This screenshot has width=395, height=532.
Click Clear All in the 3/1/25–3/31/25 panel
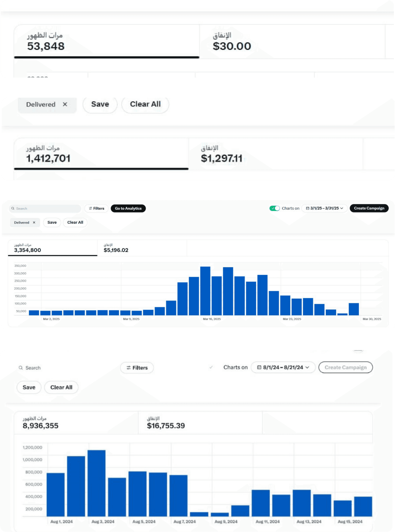point(75,222)
